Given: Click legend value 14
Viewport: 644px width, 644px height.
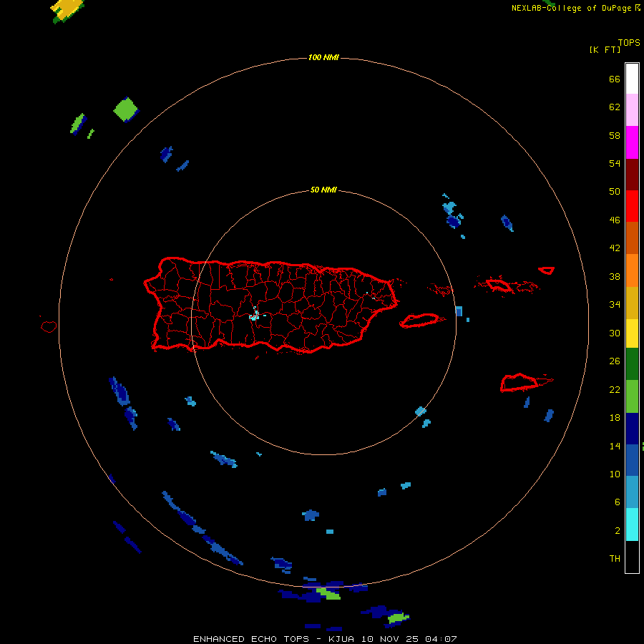Looking at the screenshot, I should click(x=615, y=446).
